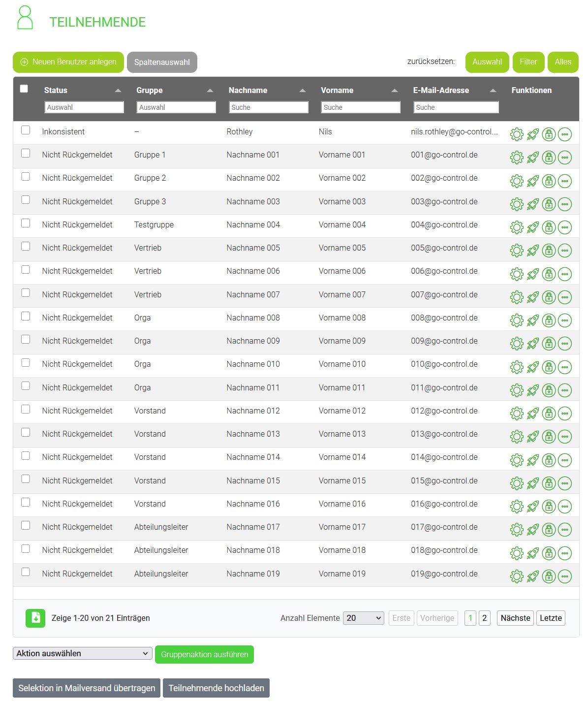Click the rocket icon for Nachname 003

click(532, 204)
